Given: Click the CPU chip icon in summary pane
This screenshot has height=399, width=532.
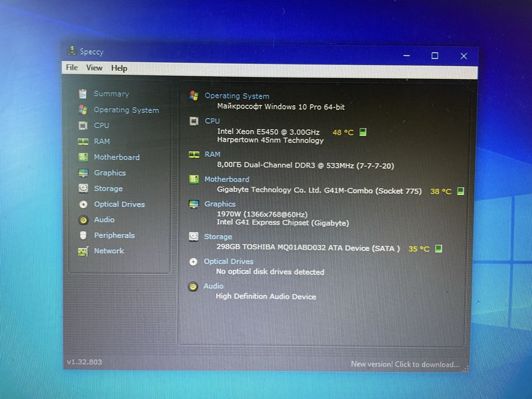Looking at the screenshot, I should tap(194, 121).
